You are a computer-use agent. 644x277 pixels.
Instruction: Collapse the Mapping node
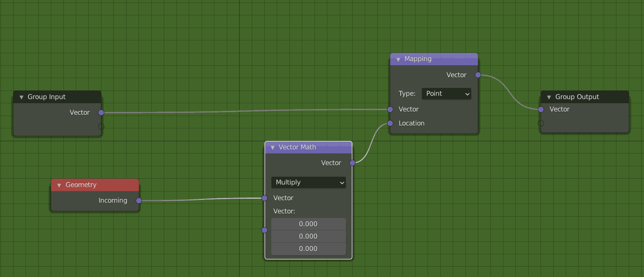tap(398, 59)
